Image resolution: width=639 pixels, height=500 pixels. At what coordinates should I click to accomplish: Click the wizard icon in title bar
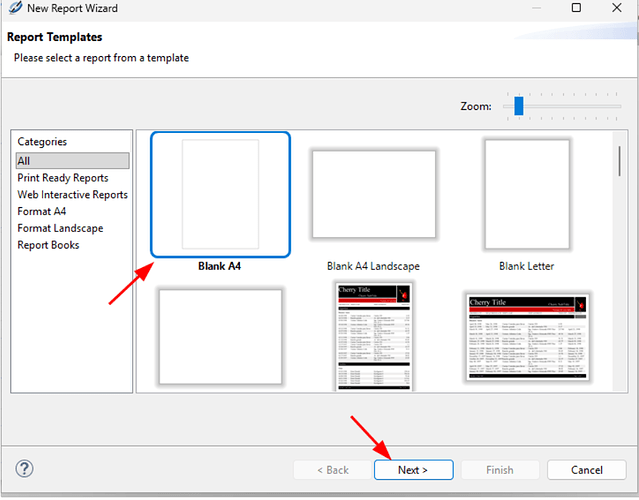[13, 9]
